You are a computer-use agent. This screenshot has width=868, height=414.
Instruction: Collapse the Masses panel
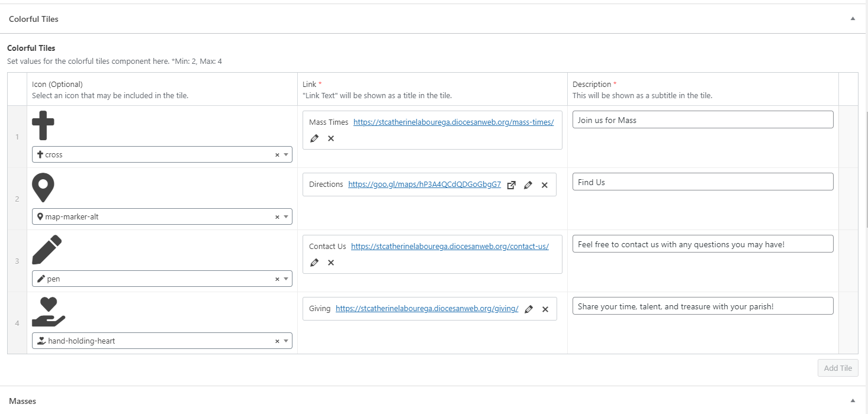pyautogui.click(x=853, y=401)
